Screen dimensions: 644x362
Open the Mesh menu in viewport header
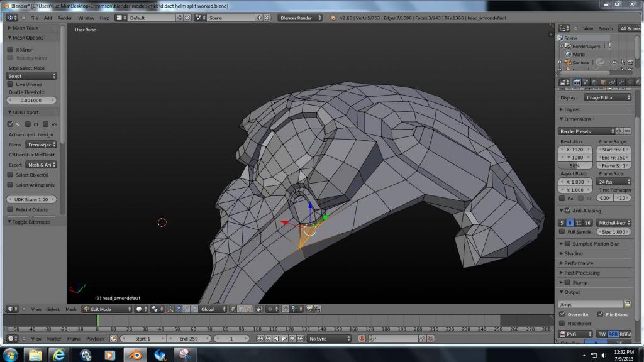coord(70,309)
